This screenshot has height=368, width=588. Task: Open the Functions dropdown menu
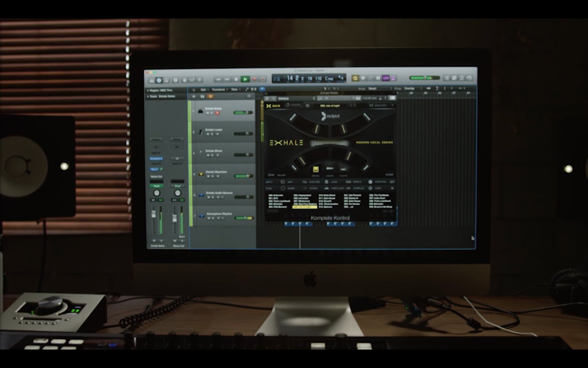220,90
